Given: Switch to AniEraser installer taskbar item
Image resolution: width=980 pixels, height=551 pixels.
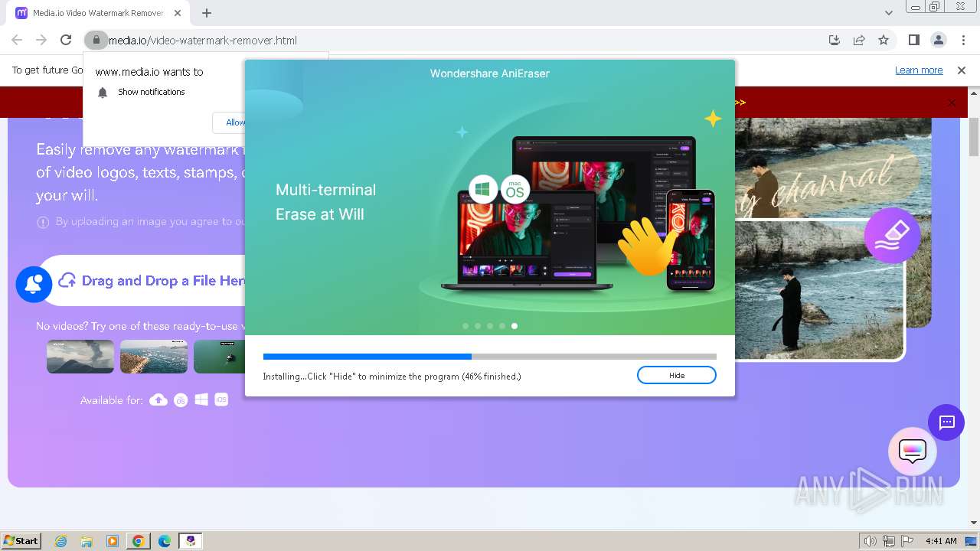Looking at the screenshot, I should [x=191, y=541].
